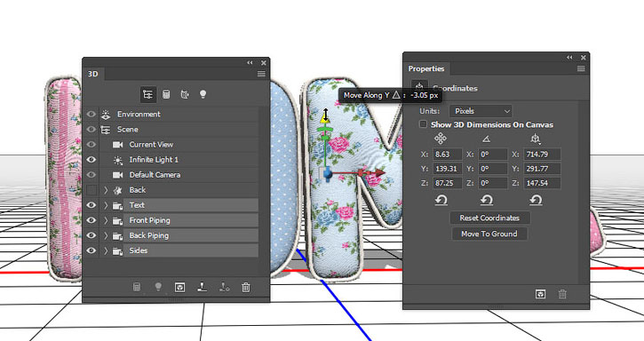The height and width of the screenshot is (341, 644).
Task: Click the scale X field 714.79
Action: (x=542, y=155)
